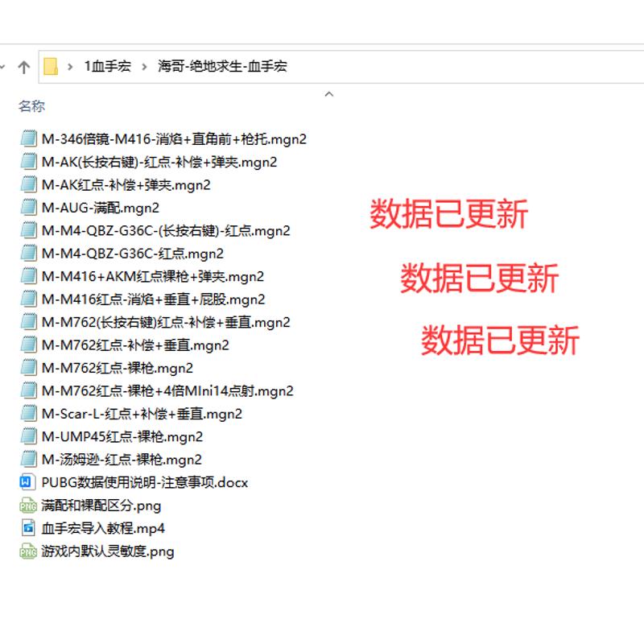Select icon of M-M762(长按右键)红点-补偿+垂直 file
The width and height of the screenshot is (644, 644).
[x=28, y=322]
